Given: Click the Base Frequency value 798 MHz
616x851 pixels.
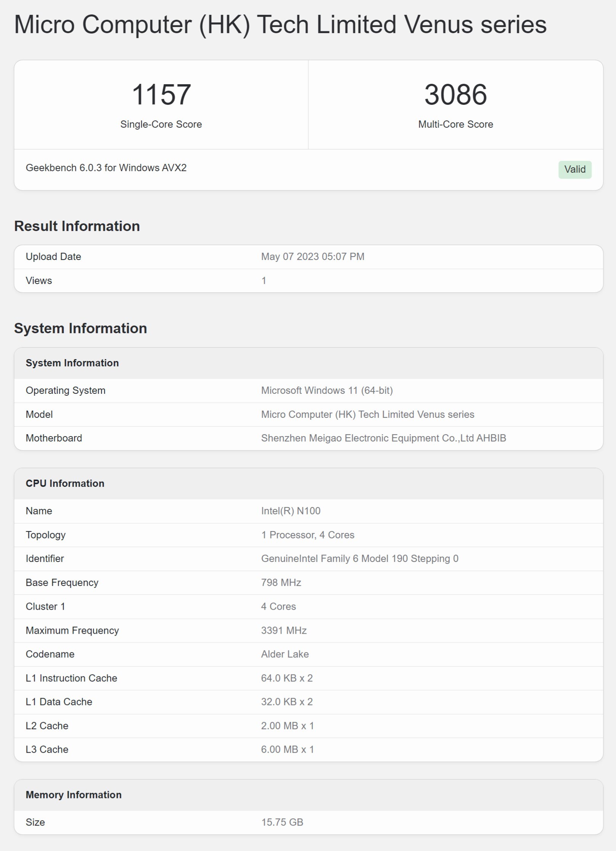Looking at the screenshot, I should pyautogui.click(x=281, y=583).
